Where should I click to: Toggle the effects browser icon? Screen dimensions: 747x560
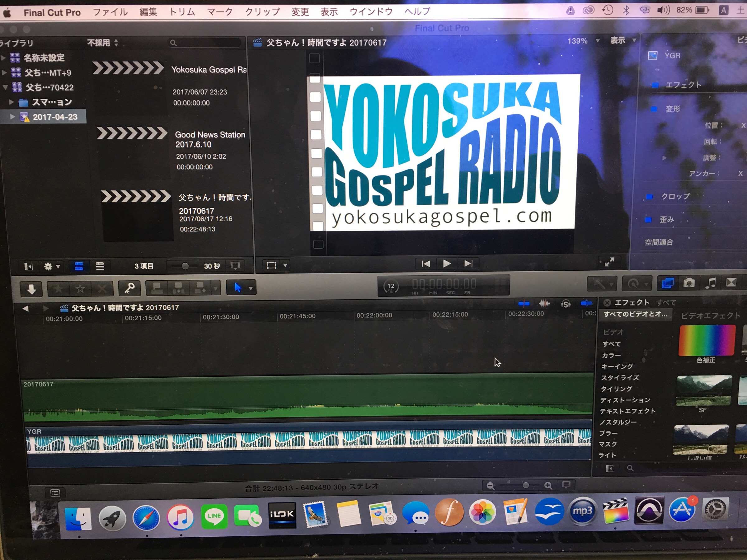[667, 283]
